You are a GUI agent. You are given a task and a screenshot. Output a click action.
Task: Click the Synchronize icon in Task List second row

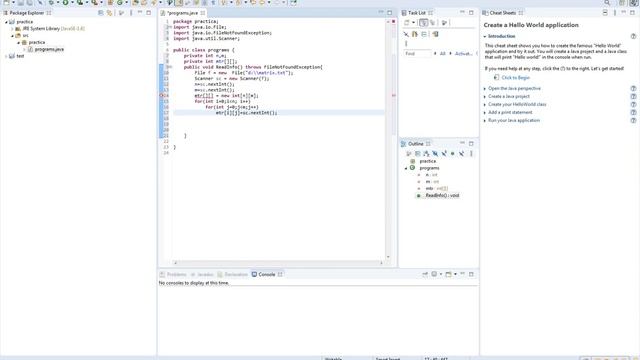click(415, 34)
